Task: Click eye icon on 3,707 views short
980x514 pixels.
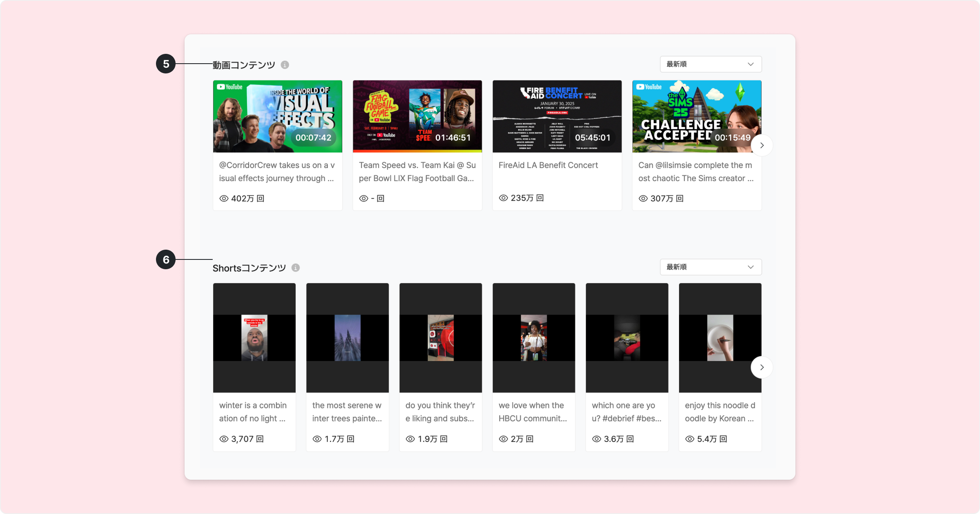Action: [x=224, y=439]
